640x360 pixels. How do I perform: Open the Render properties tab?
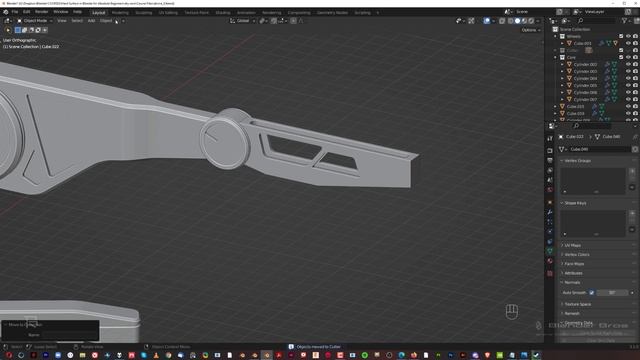point(550,150)
